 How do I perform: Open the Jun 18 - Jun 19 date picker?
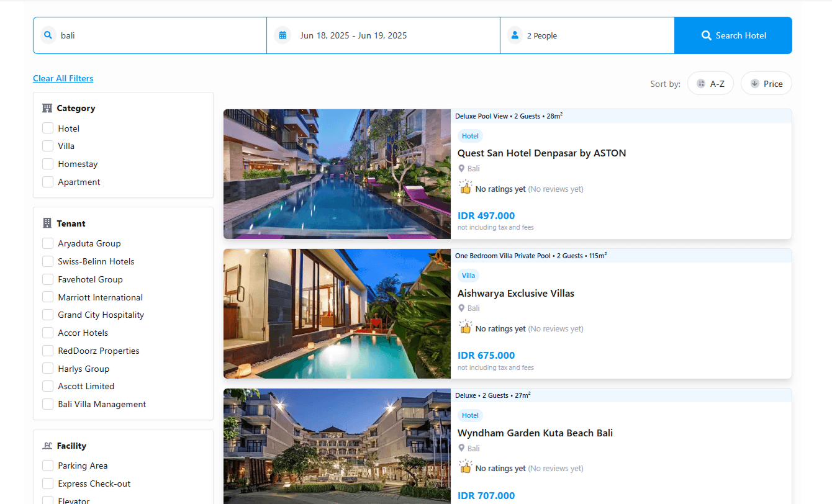[x=353, y=35]
